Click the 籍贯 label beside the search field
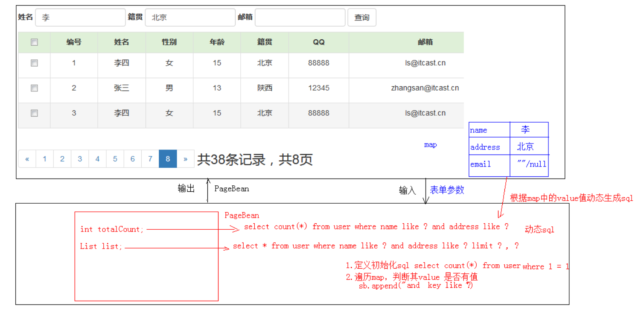Screen dimensions: 644x319 [135, 17]
